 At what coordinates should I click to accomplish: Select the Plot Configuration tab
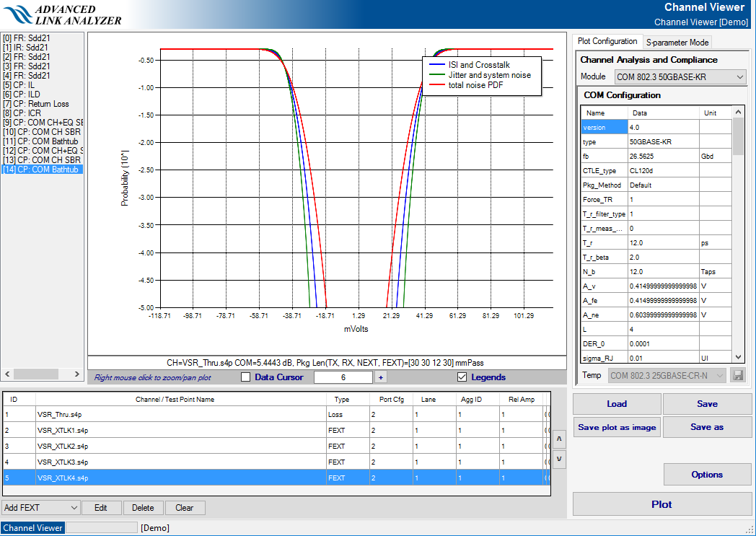(x=607, y=42)
